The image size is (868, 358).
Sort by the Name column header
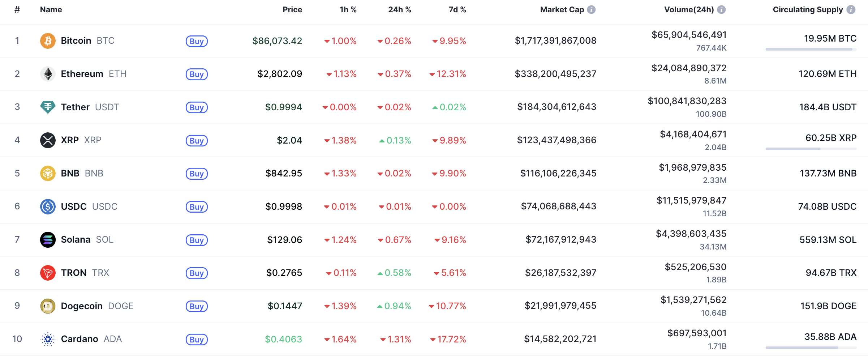tap(51, 10)
